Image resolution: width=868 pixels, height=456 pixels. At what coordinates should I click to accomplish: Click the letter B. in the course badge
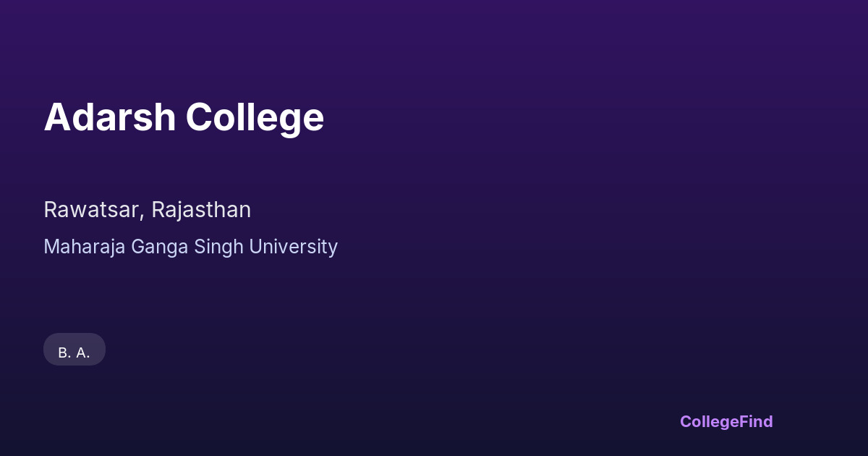click(x=64, y=352)
